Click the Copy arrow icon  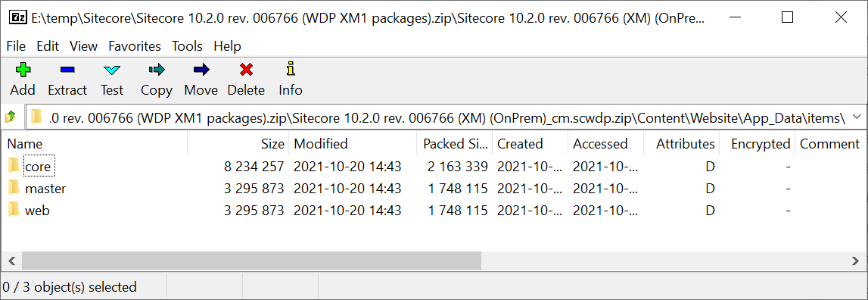[x=157, y=69]
